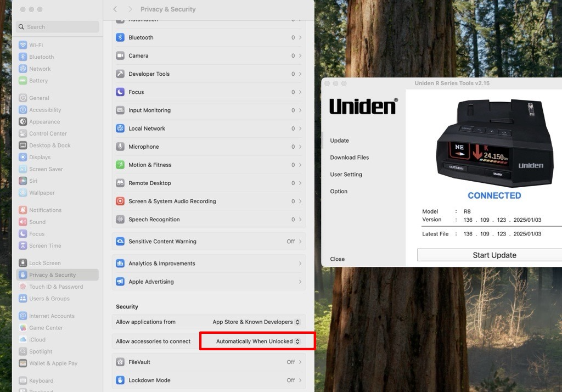
Task: Select Bluetooth icon in the sidebar
Action: click(x=23, y=57)
